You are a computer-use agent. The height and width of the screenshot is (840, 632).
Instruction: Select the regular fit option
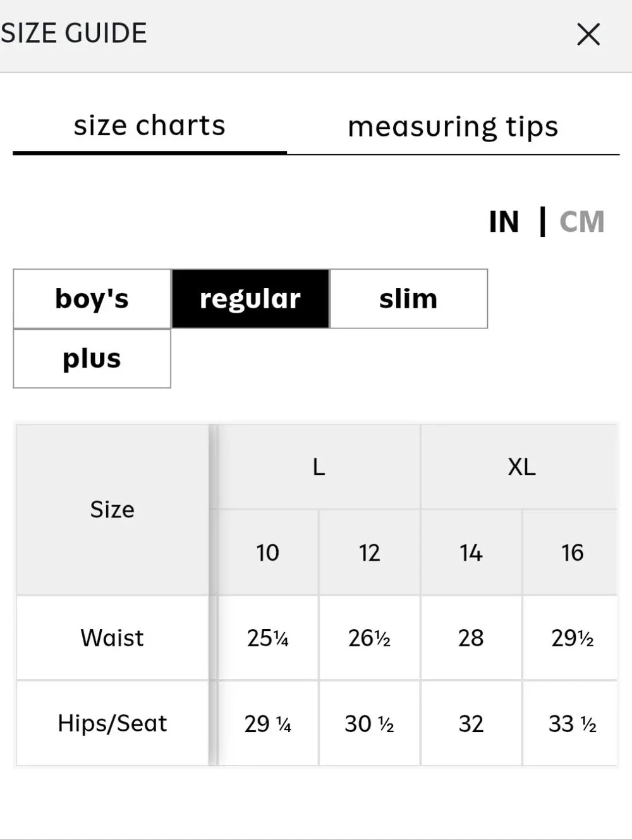[x=250, y=299]
